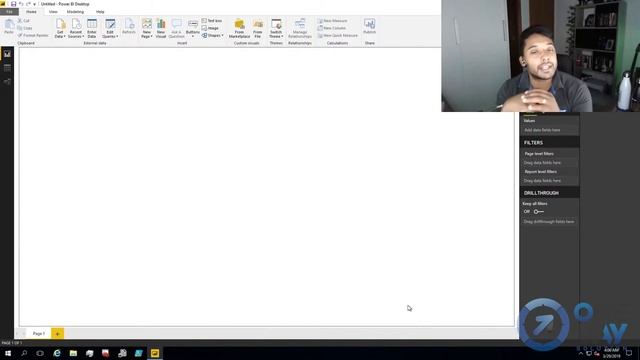Click Report level filters drop area
Image resolution: width=640 pixels, height=360 pixels.
tap(549, 180)
